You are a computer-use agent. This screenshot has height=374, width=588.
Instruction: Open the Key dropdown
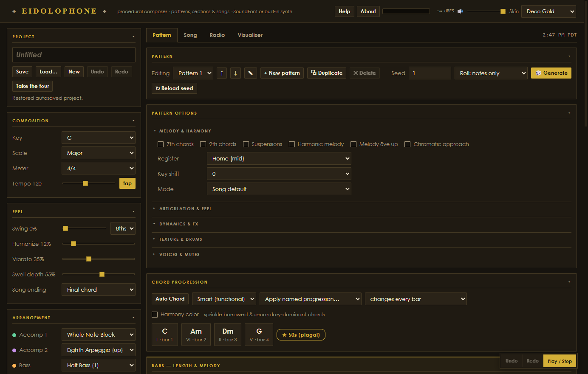99,138
